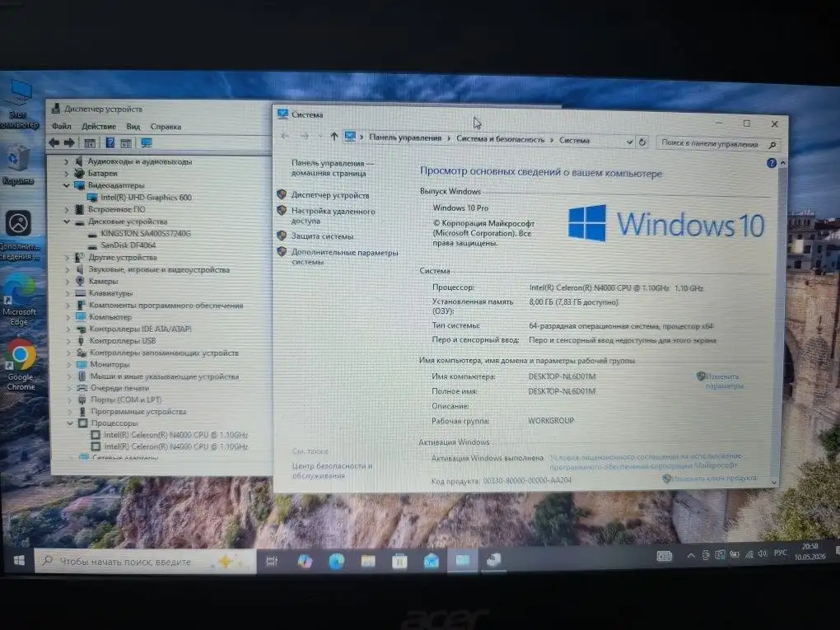Open Вид menu in Device Manager

pos(133,127)
